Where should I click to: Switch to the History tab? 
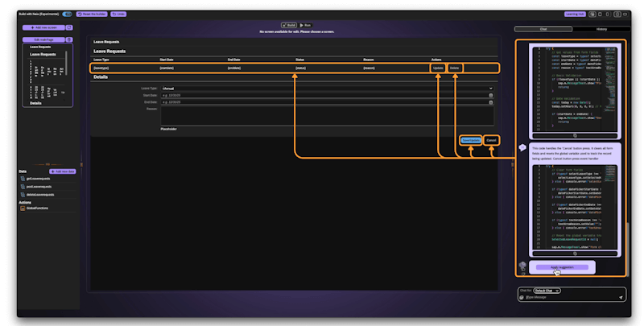point(601,29)
